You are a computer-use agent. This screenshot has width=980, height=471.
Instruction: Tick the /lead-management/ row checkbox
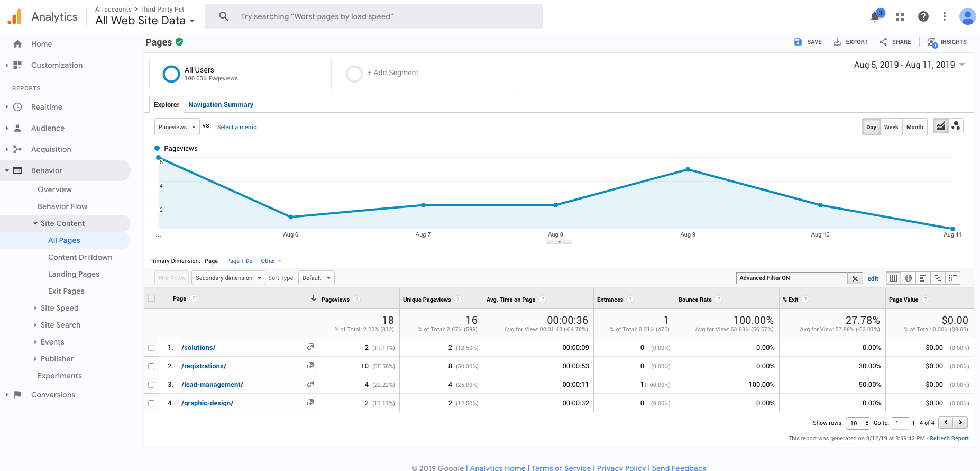(151, 385)
